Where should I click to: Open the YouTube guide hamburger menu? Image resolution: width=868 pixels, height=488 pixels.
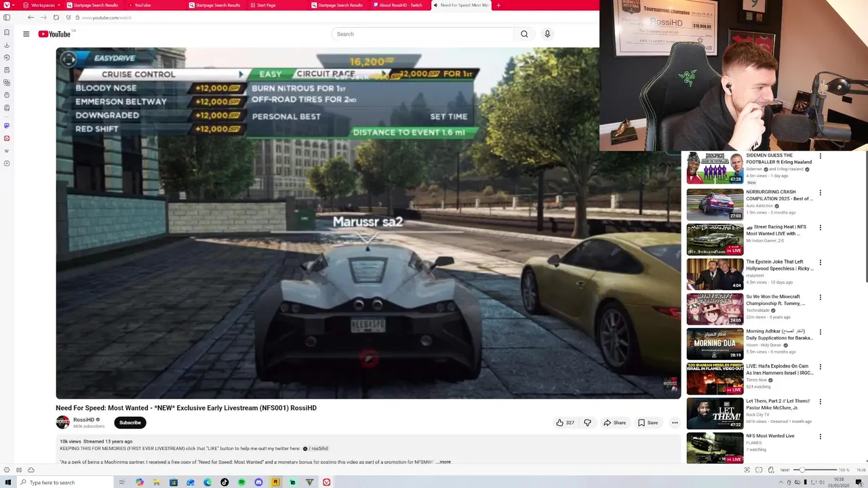pos(26,34)
